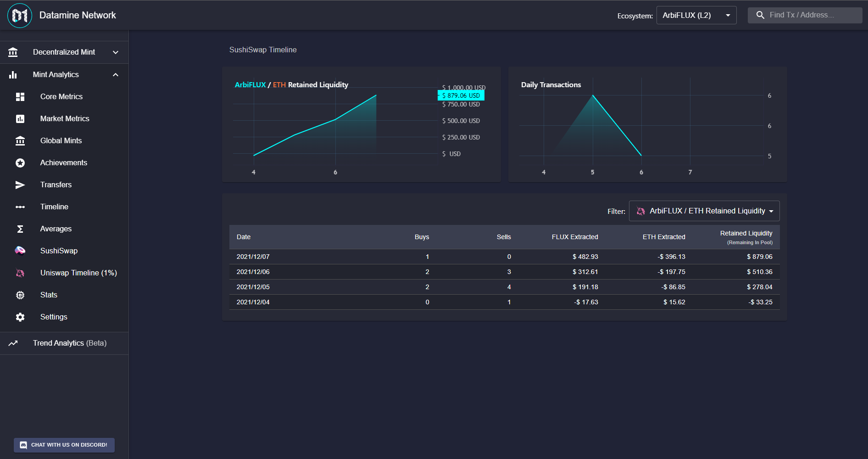The width and height of the screenshot is (868, 459).
Task: Click the FLUX Extracted column header
Action: (575, 237)
